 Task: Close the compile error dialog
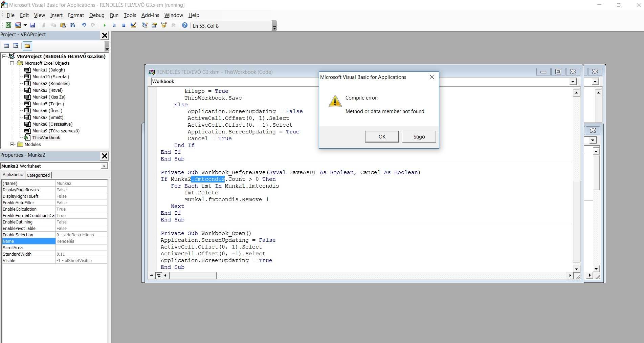click(431, 77)
